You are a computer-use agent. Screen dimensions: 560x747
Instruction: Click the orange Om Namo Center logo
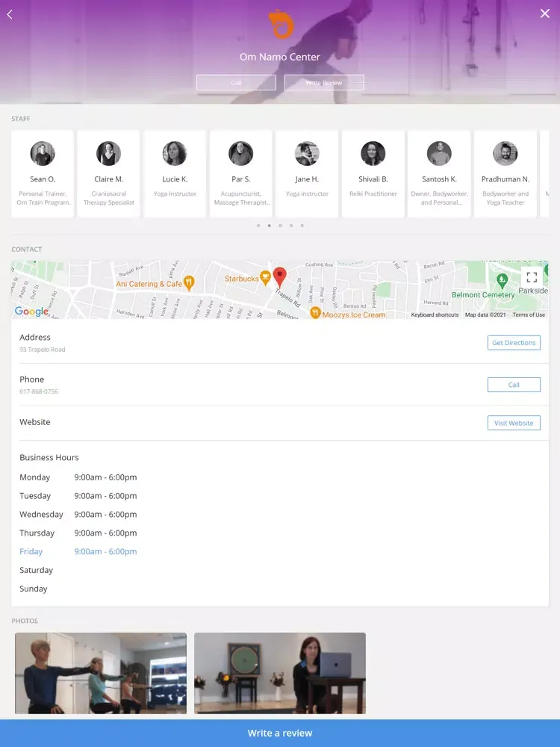(x=281, y=25)
